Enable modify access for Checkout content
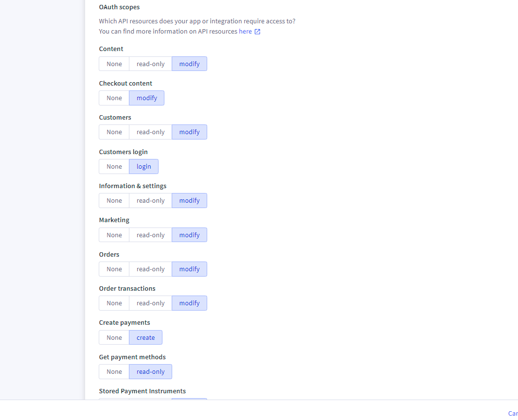Screen dimensions: 518x420 (x=146, y=98)
